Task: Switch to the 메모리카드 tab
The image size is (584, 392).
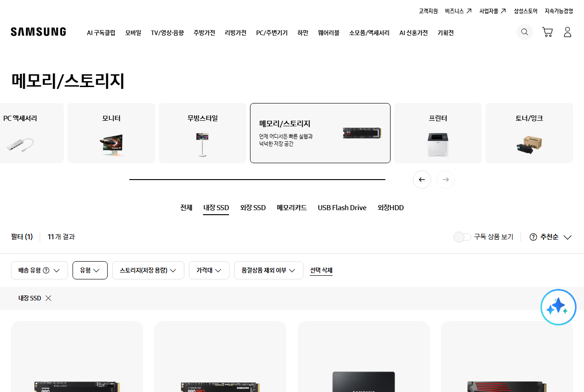Action: point(292,208)
